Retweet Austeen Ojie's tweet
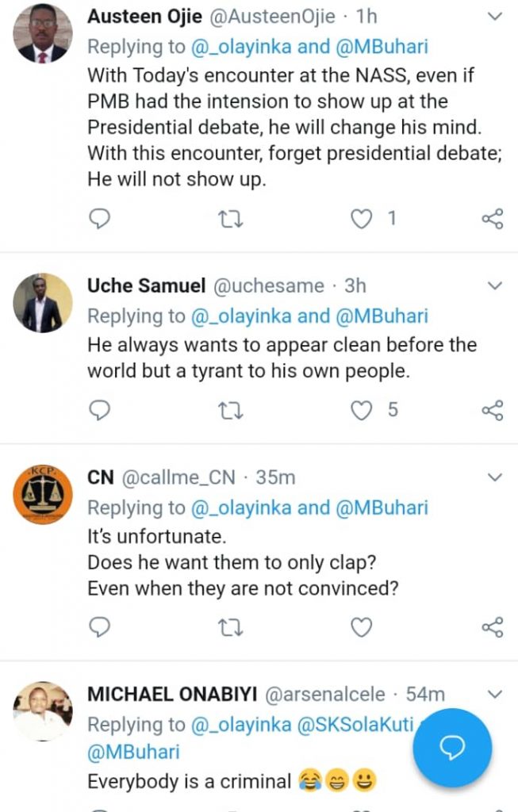Screen dimensions: 518x812 (x=230, y=218)
